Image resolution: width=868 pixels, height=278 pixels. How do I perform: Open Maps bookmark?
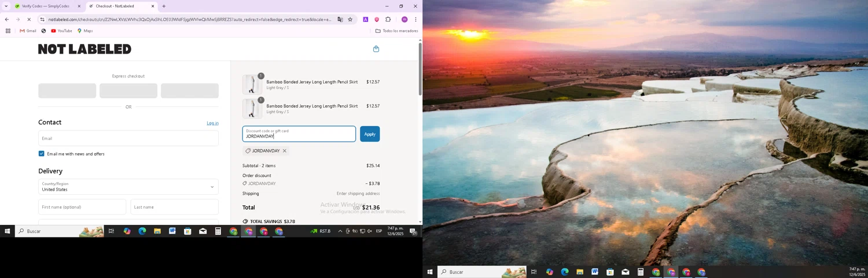coord(85,31)
